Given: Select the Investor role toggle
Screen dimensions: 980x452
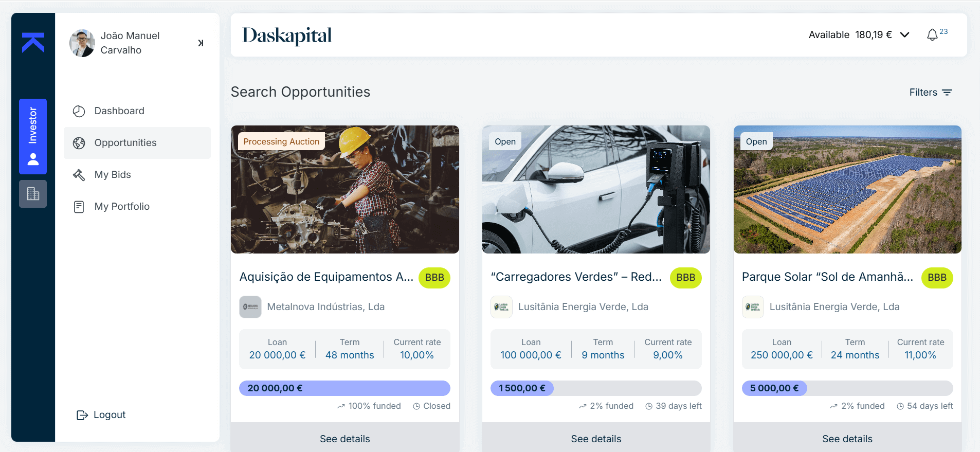Looking at the screenshot, I should click(33, 136).
